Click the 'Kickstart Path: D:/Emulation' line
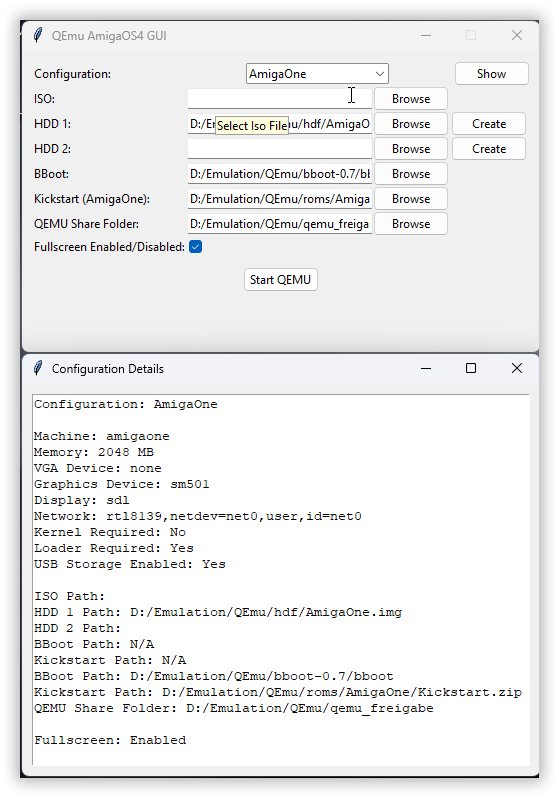559x798 pixels. [x=277, y=692]
